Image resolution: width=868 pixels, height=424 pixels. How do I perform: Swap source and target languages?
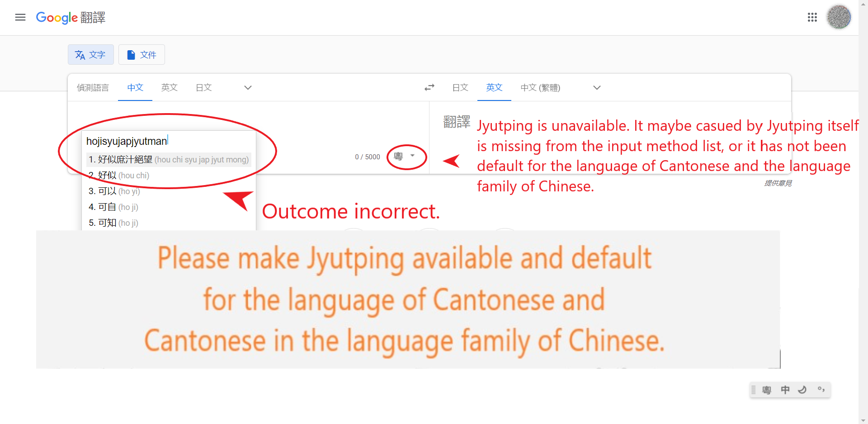tap(429, 87)
